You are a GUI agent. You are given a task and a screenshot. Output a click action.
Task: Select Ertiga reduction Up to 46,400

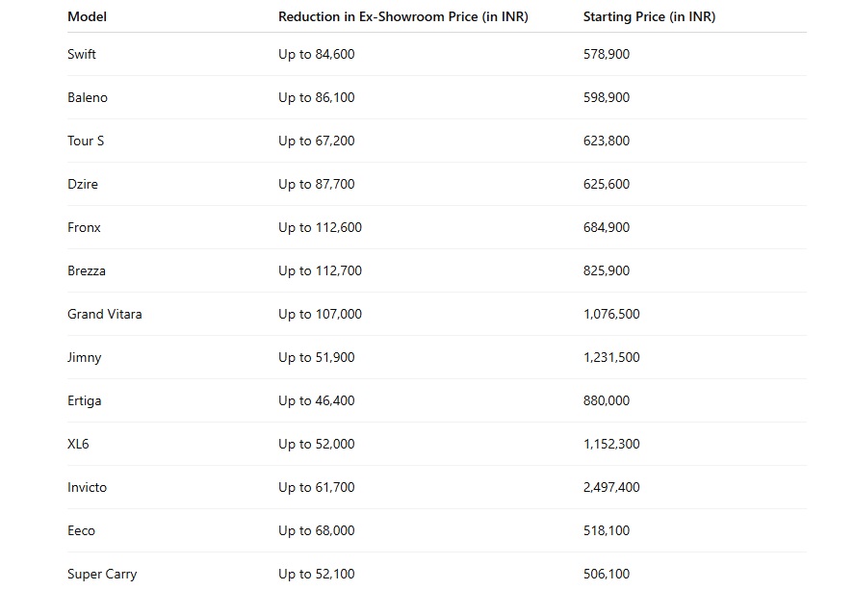[x=316, y=400]
